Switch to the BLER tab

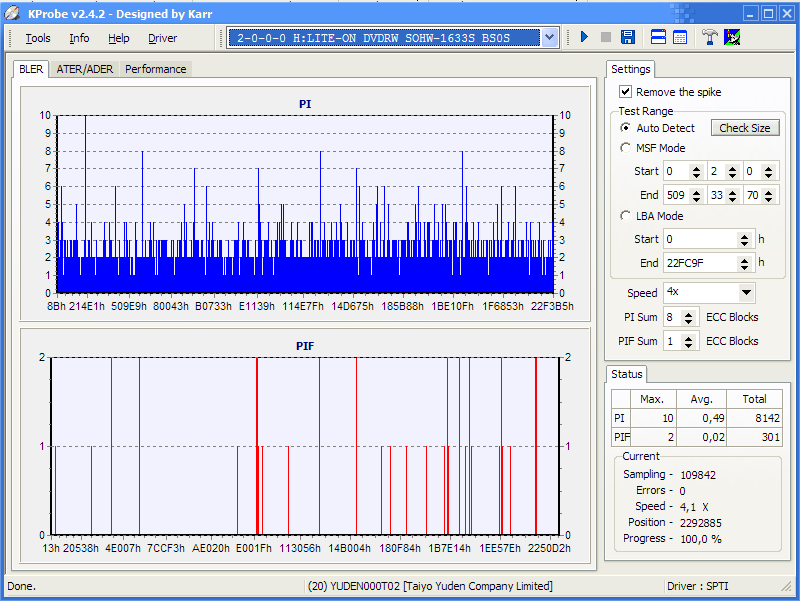[31, 69]
